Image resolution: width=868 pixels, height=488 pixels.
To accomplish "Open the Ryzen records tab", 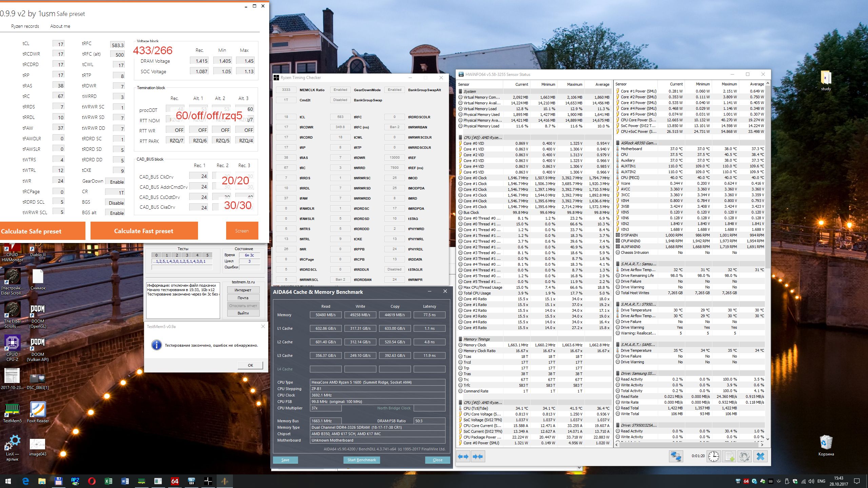I will point(25,26).
